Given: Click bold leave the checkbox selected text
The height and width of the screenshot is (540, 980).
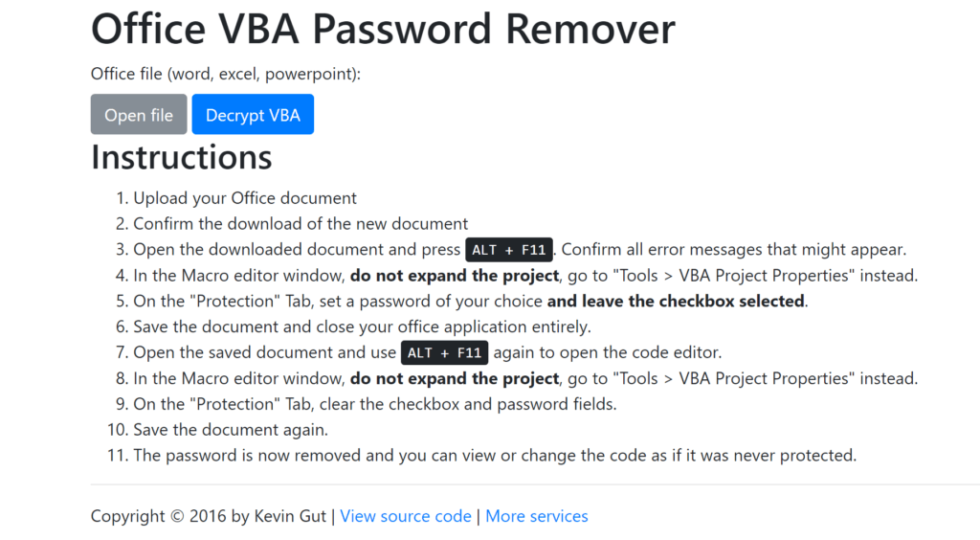Looking at the screenshot, I should click(x=677, y=301).
